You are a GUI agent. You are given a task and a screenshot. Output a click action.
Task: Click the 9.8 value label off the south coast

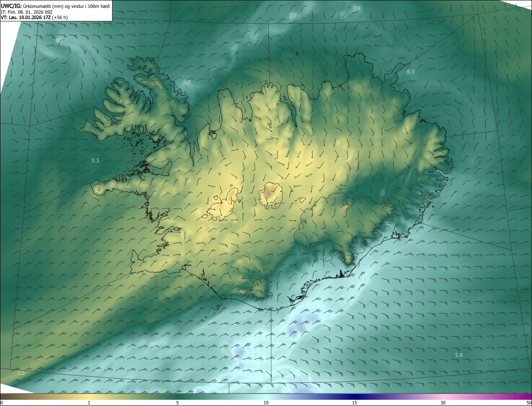coord(363,280)
